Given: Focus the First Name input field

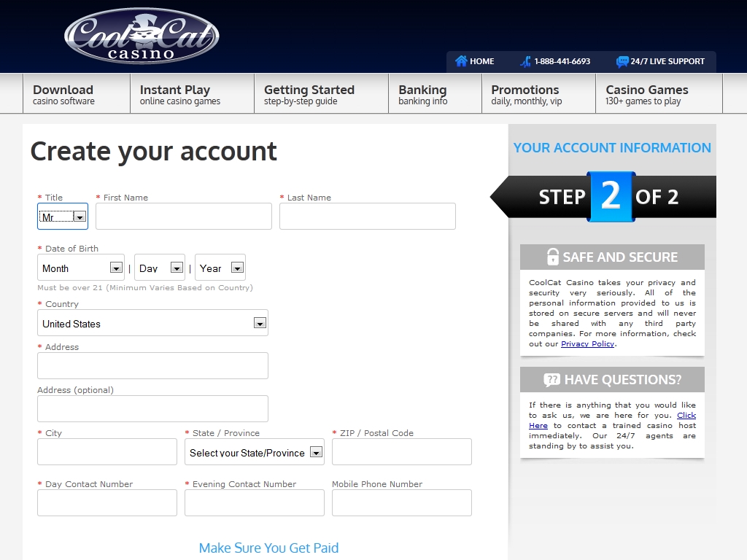Looking at the screenshot, I should tap(184, 217).
